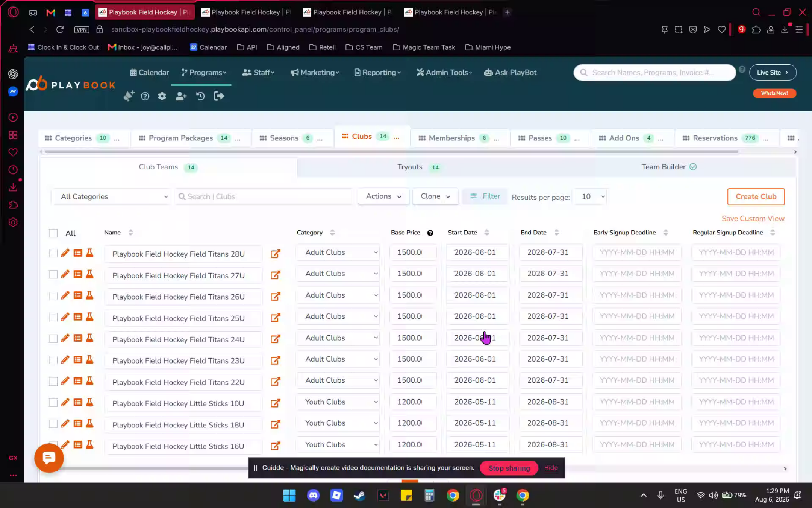
Task: Open the settings gear in Playbook toolbar
Action: [162, 96]
